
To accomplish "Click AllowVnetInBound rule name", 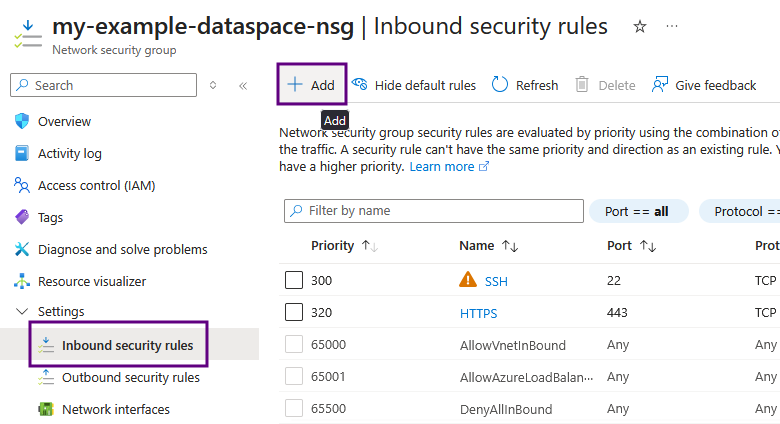I will (512, 345).
